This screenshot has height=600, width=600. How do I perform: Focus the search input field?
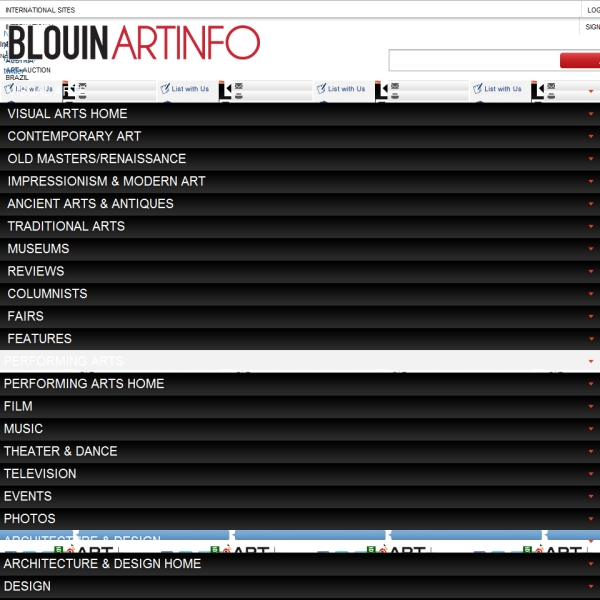click(474, 60)
